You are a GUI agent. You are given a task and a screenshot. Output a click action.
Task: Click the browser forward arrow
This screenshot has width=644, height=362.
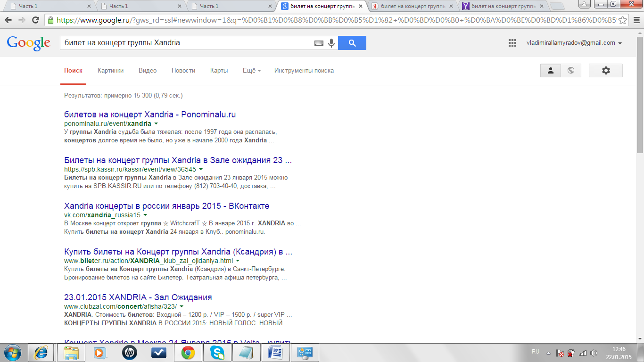pos(22,20)
